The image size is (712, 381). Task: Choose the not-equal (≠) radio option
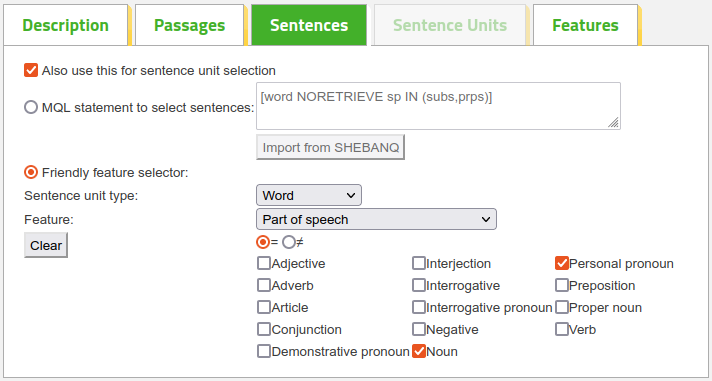(289, 242)
